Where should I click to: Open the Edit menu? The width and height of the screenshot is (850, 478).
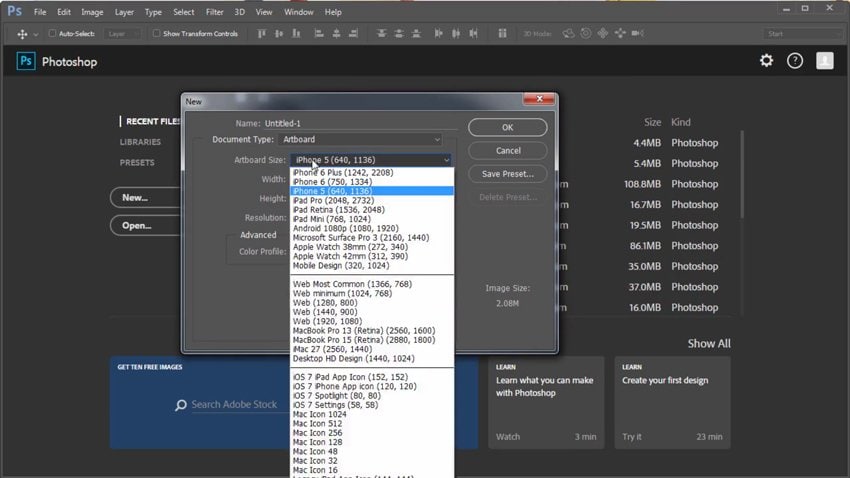(x=63, y=12)
